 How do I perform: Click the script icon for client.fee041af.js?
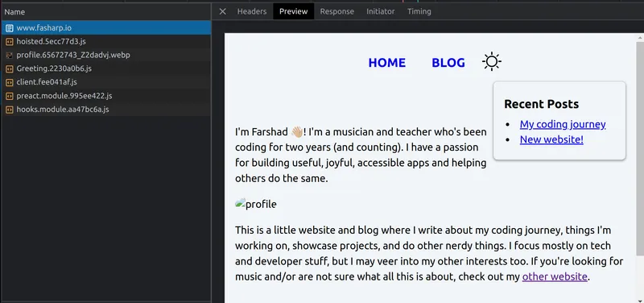coord(10,82)
